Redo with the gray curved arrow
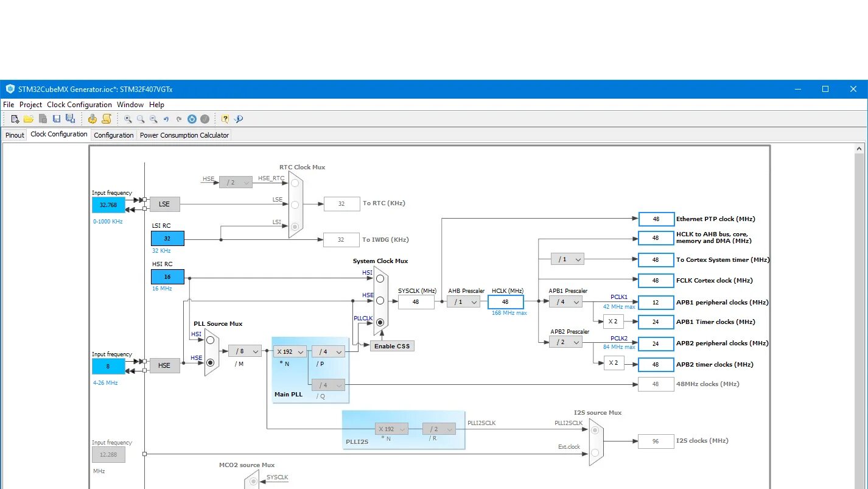The height and width of the screenshot is (489, 868). 179,119
